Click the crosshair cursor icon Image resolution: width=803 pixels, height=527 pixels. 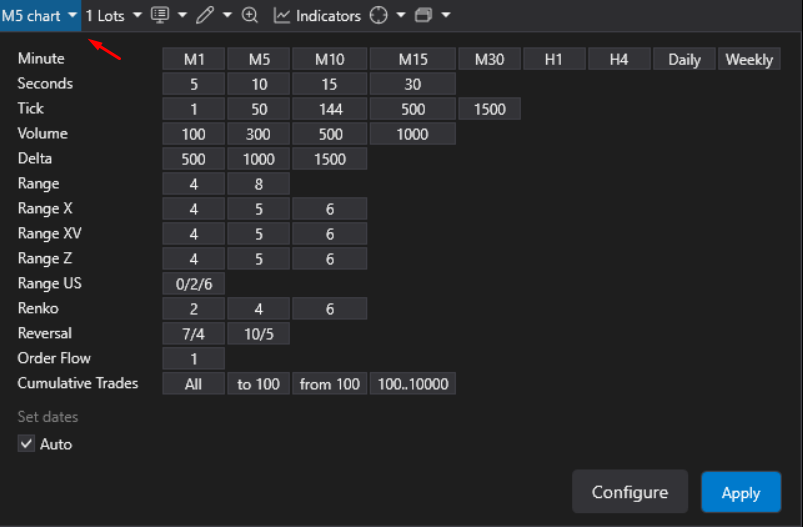point(378,16)
